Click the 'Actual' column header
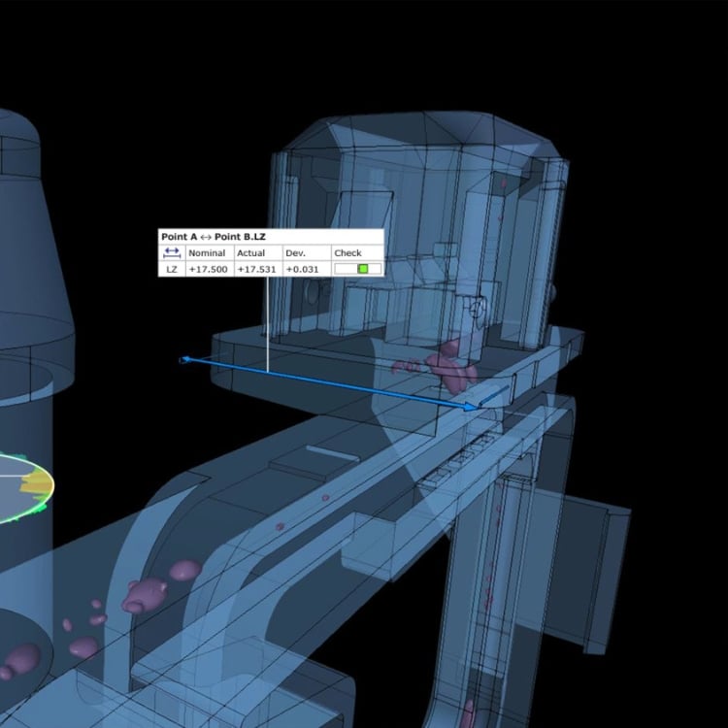Image resolution: width=728 pixels, height=728 pixels. (250, 253)
